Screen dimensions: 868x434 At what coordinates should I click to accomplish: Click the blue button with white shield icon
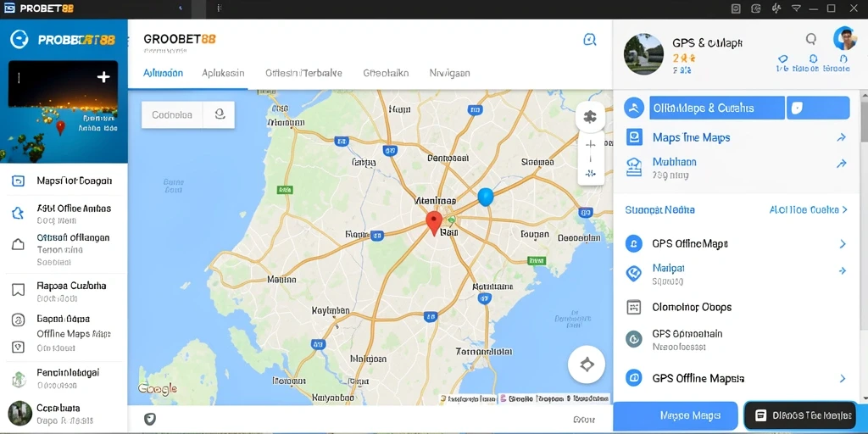pyautogui.click(x=819, y=108)
